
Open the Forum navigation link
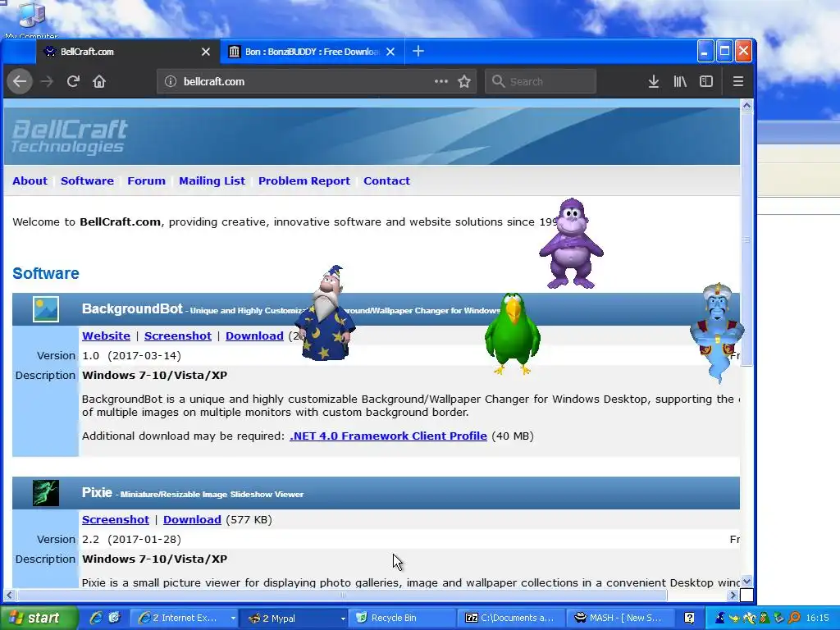click(x=146, y=181)
